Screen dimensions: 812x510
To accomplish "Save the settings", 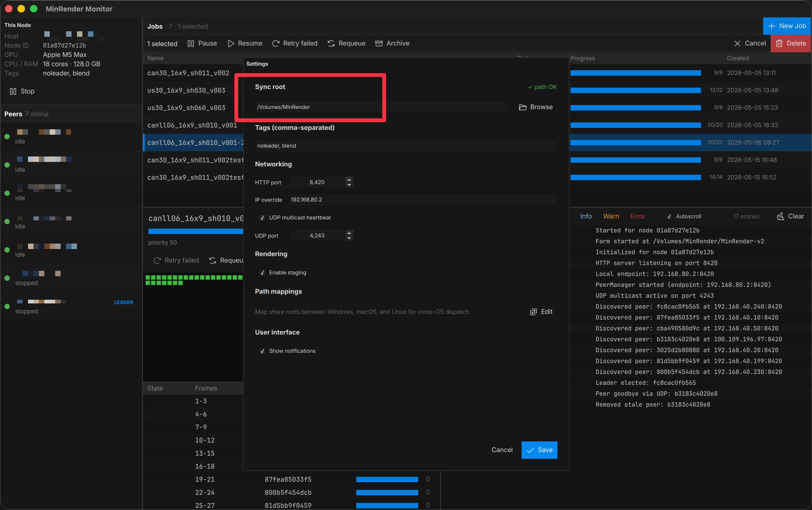I will tap(539, 450).
